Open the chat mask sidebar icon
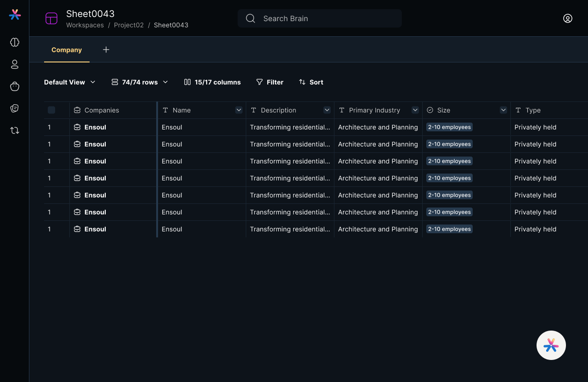588x382 pixels. tap(15, 108)
